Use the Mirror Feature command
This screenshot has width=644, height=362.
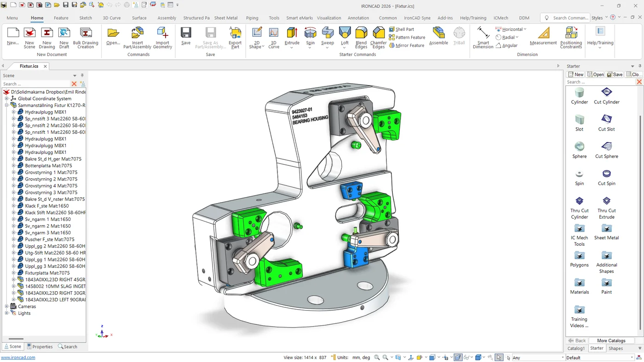pos(407,45)
